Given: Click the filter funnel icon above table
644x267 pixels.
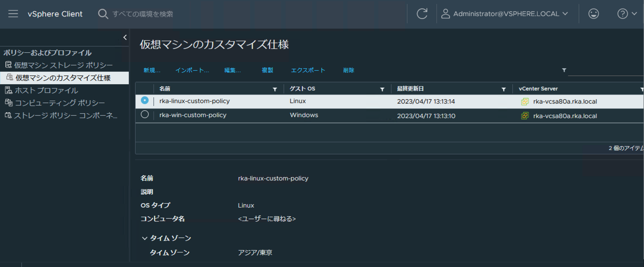Looking at the screenshot, I should click(x=564, y=70).
